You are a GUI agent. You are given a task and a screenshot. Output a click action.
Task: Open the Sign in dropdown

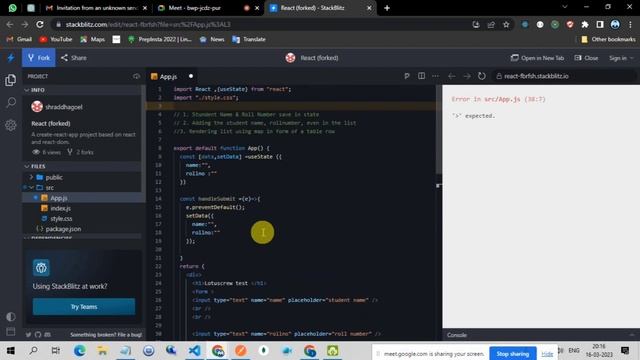[621, 58]
